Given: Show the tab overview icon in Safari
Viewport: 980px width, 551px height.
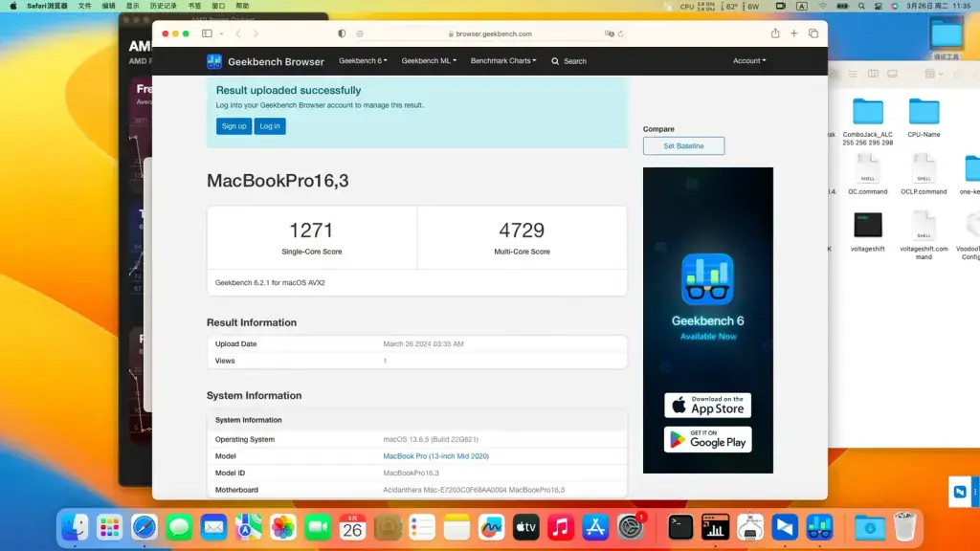Looking at the screenshot, I should point(813,33).
